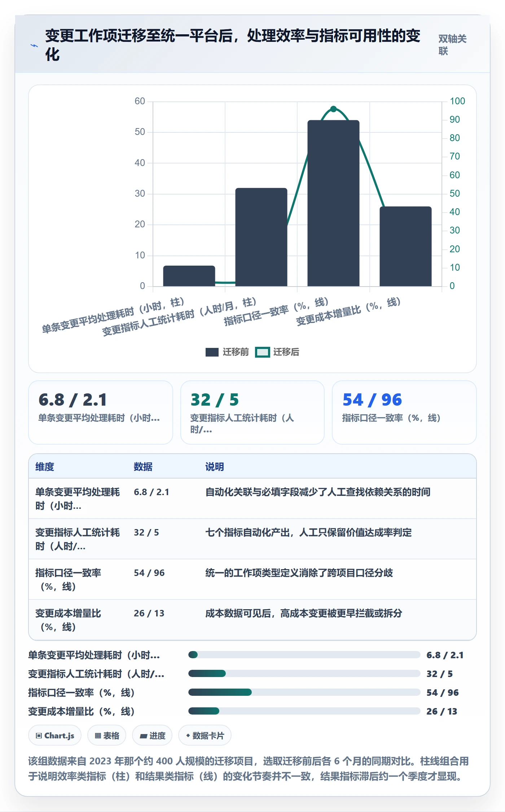Click table row label 变更成本增量比（%，线）
The image size is (505, 812).
click(68, 620)
